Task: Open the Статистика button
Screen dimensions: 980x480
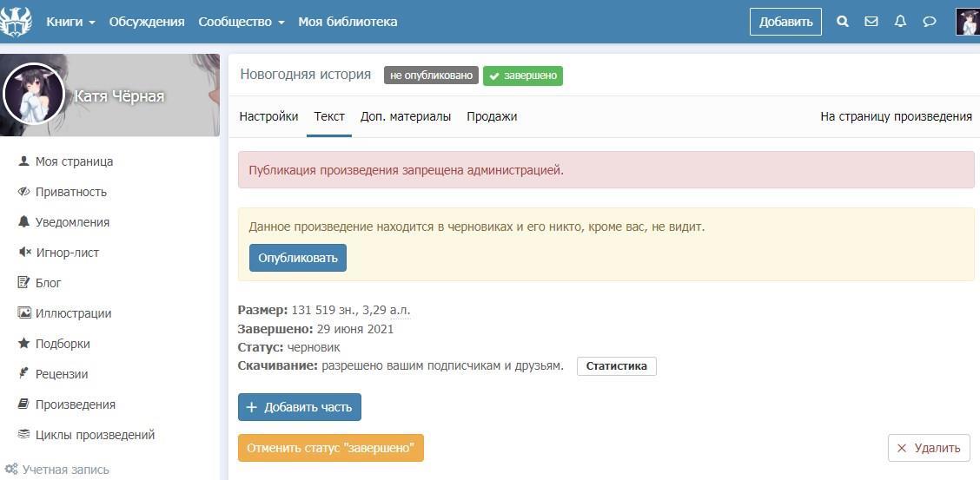Action: pos(616,366)
